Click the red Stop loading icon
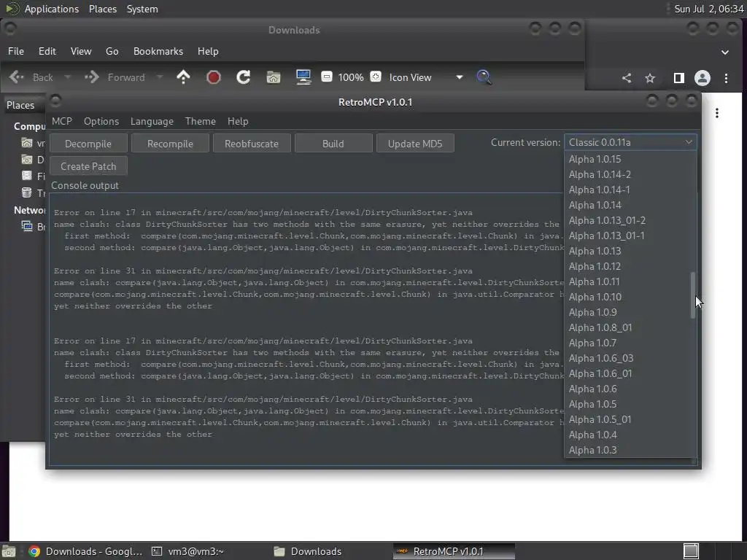 pyautogui.click(x=214, y=77)
